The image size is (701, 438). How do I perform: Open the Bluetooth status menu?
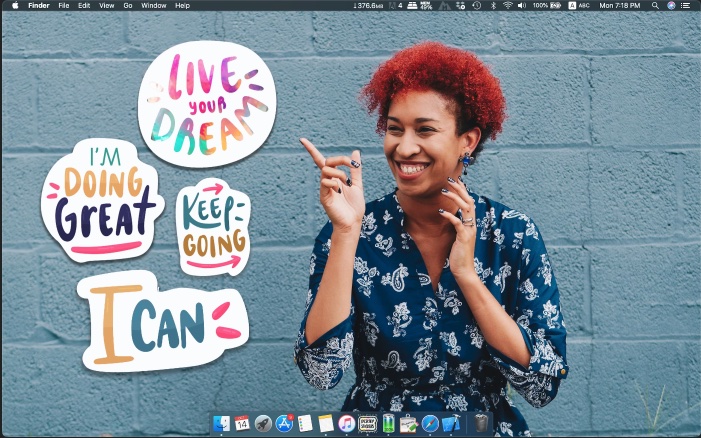coord(494,5)
